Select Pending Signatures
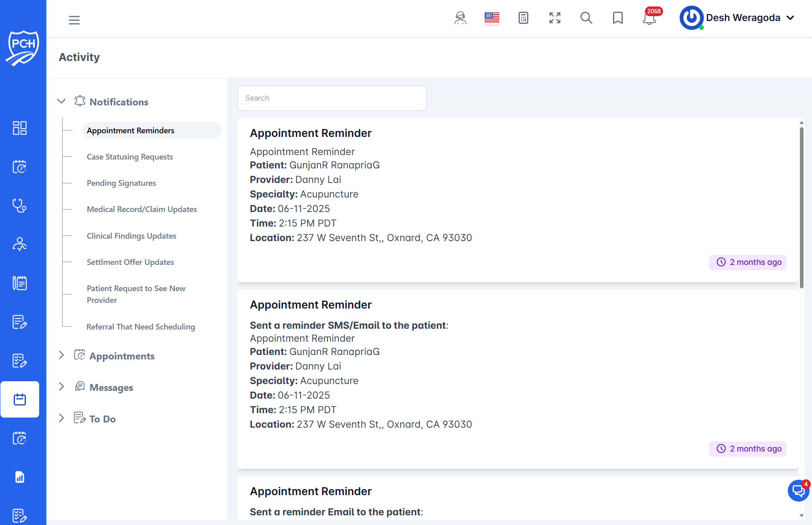This screenshot has height=525, width=812. pos(121,183)
